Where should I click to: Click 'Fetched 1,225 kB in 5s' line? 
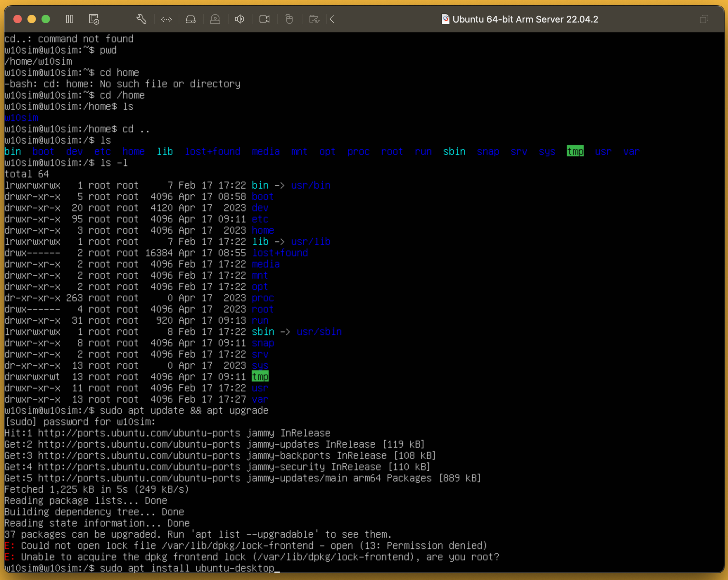click(97, 489)
